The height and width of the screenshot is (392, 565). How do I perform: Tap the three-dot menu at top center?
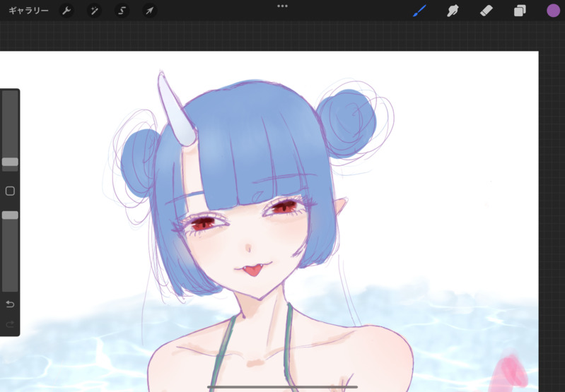(x=283, y=6)
